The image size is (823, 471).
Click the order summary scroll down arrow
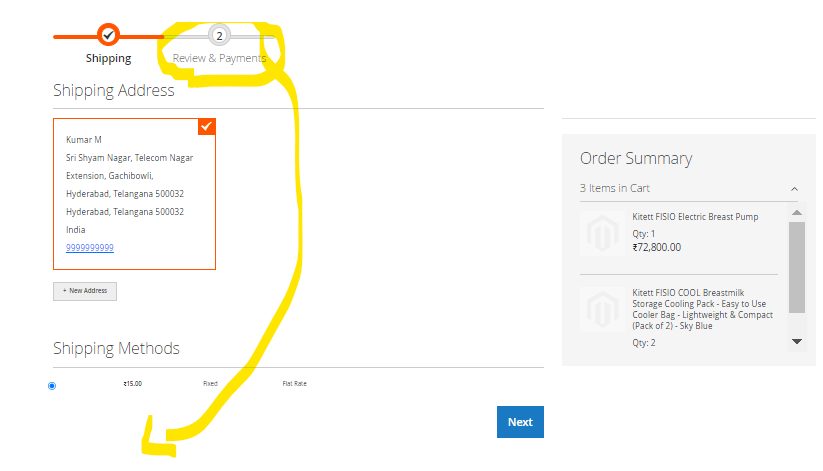[797, 341]
